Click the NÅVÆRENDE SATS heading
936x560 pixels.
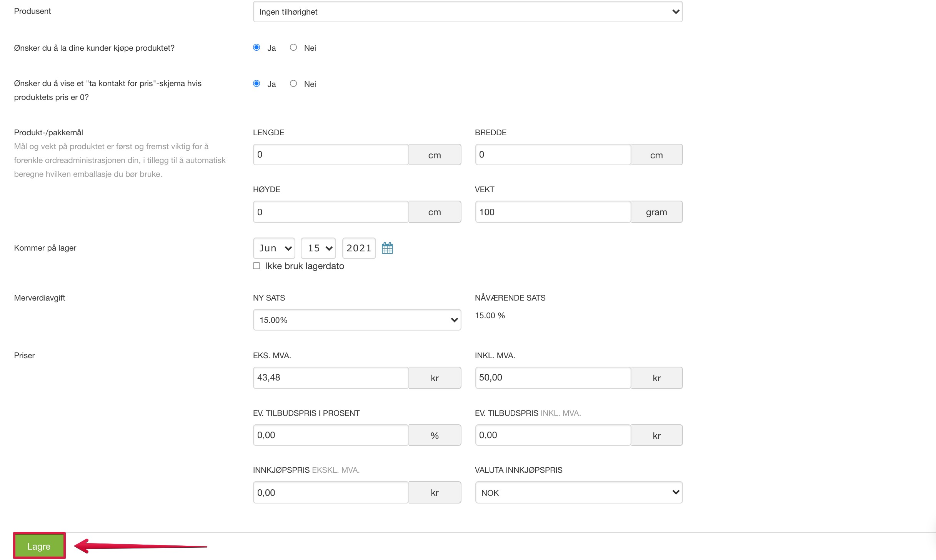point(510,298)
